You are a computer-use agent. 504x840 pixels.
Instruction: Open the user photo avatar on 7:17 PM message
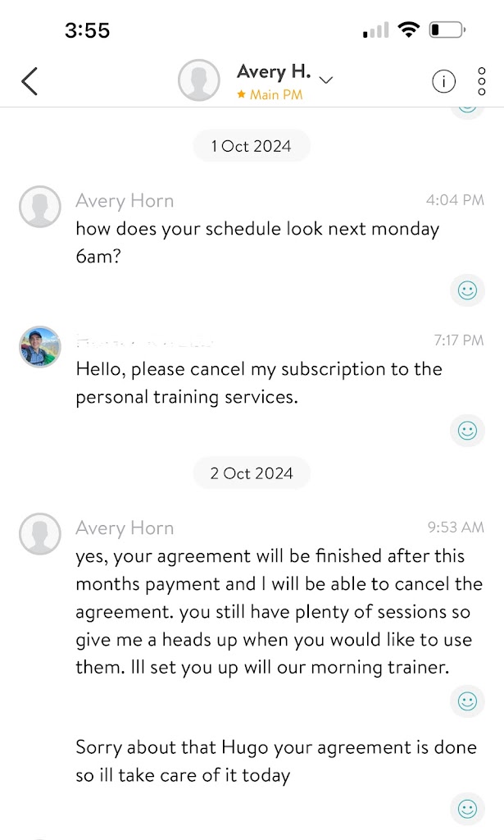pyautogui.click(x=40, y=346)
